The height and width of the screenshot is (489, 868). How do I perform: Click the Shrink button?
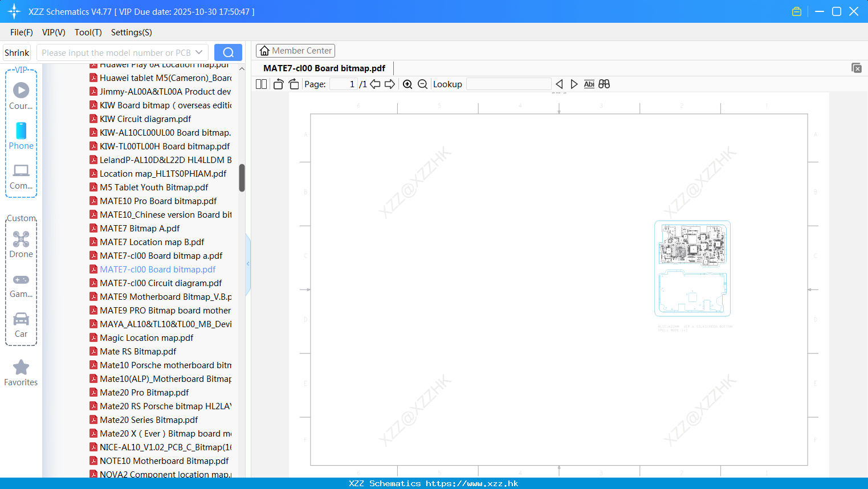tap(17, 52)
